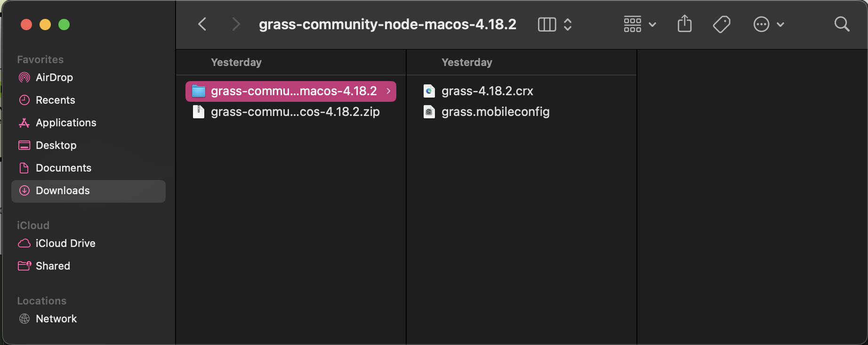
Task: Click the Desktop sidebar icon
Action: pyautogui.click(x=24, y=145)
